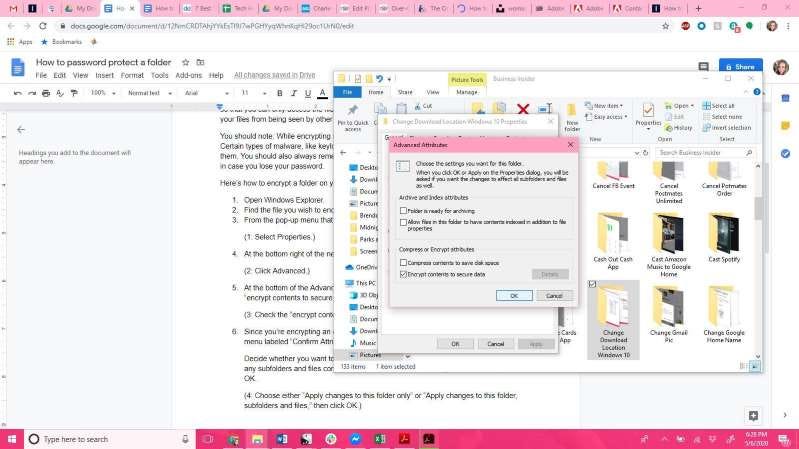Reload the Chrome page
Image resolution: width=799 pixels, height=449 pixels.
coord(43,26)
